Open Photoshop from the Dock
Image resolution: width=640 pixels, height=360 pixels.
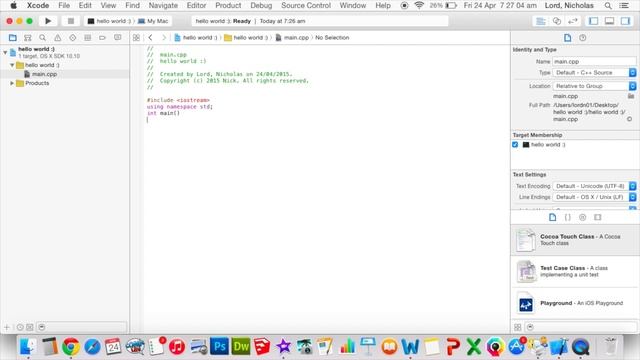[219, 347]
